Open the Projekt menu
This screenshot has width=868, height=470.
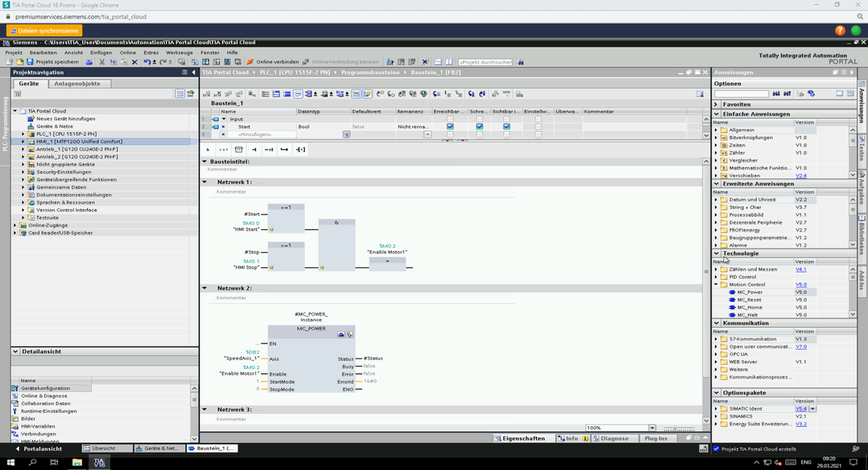click(13, 52)
